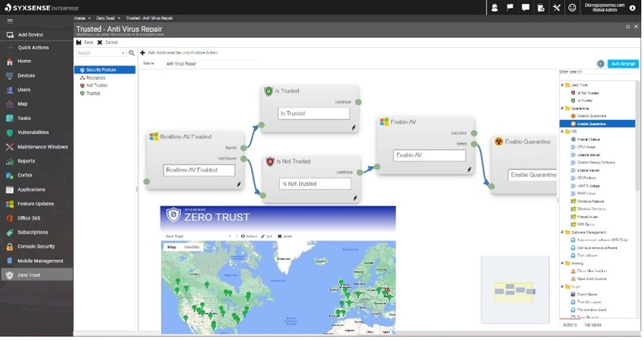Image resolution: width=644 pixels, height=340 pixels.
Task: Collapse the Alerting folder in tree
Action: (x=562, y=263)
